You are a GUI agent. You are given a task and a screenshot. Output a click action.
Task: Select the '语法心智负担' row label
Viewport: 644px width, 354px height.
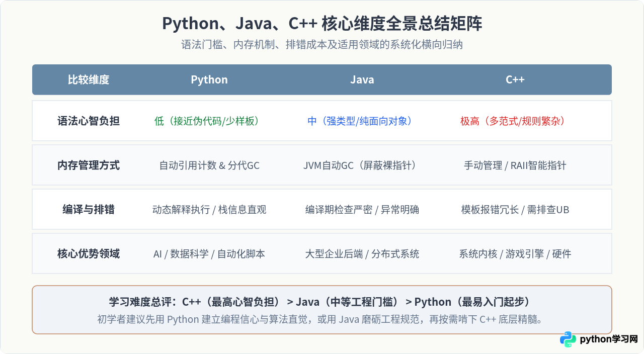[x=89, y=121]
